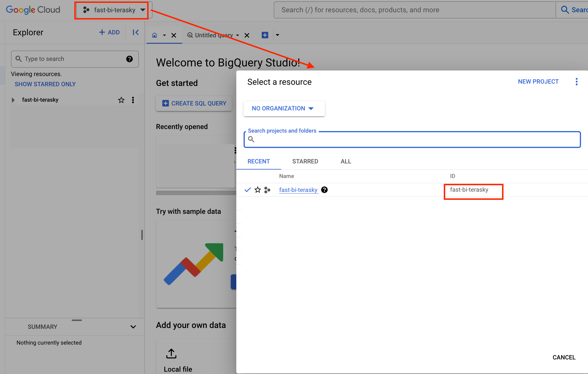The width and height of the screenshot is (588, 374).
Task: Expand the SUMMARY panel chevron
Action: tap(133, 327)
